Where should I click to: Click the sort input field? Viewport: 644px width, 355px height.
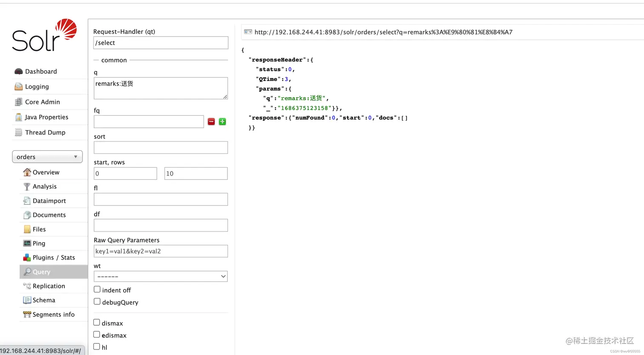161,148
